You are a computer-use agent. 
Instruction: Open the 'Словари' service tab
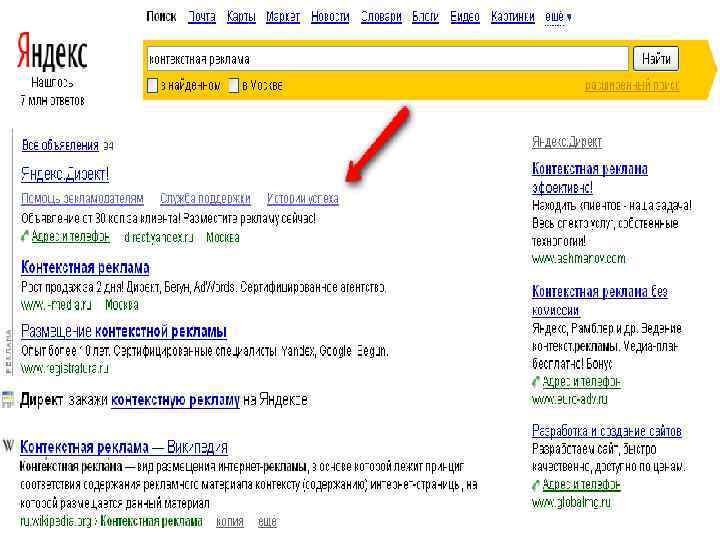(x=381, y=17)
